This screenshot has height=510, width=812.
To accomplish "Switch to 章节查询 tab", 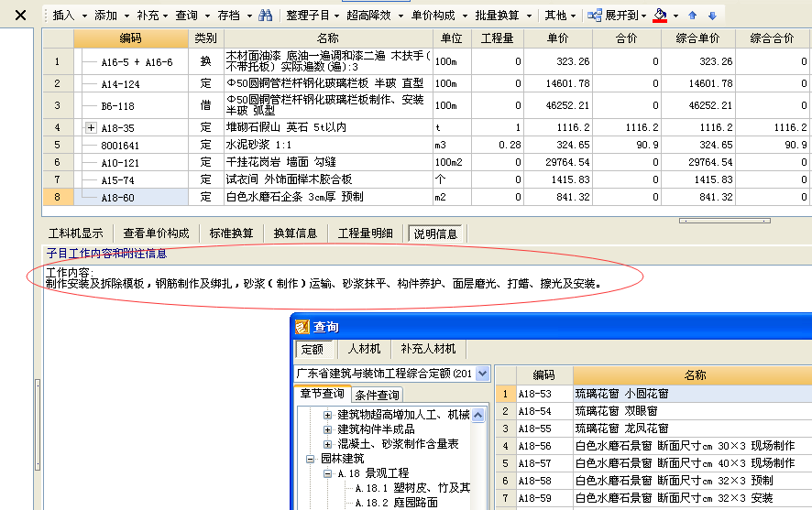I will pos(322,394).
